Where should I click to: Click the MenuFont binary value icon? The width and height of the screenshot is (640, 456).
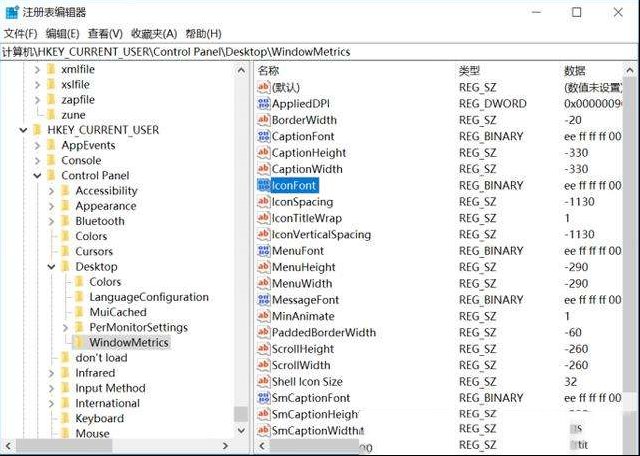click(x=264, y=251)
